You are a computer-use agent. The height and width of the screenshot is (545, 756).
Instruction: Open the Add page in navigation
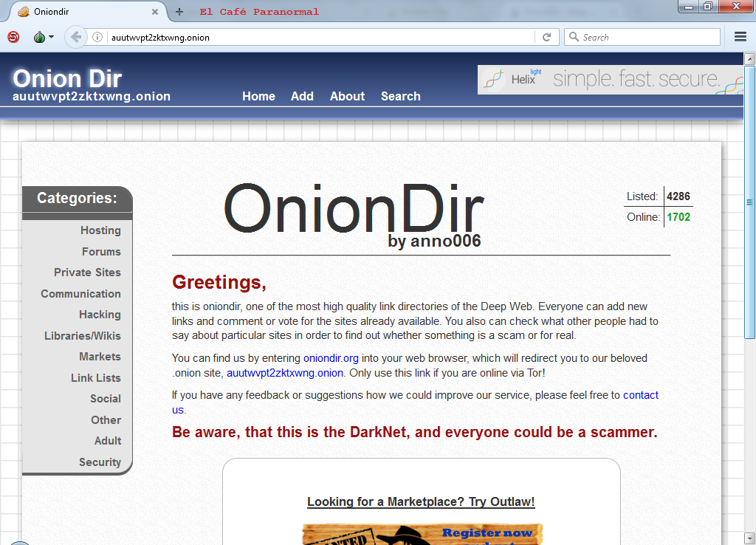(x=302, y=96)
